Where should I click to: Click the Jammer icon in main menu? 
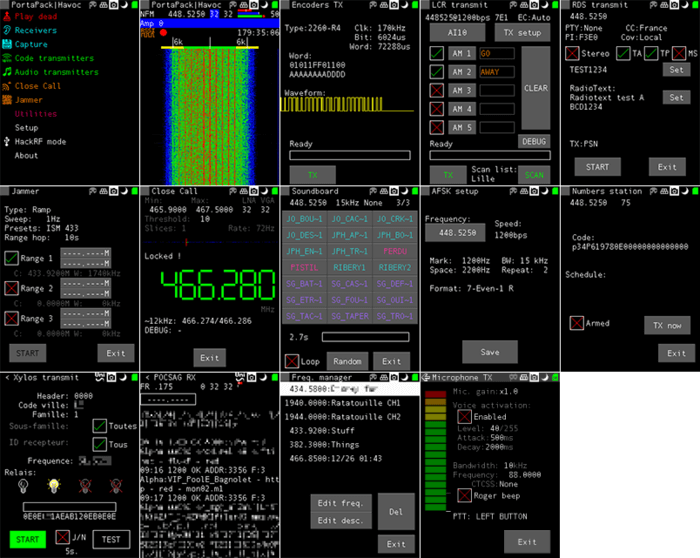coord(7,101)
